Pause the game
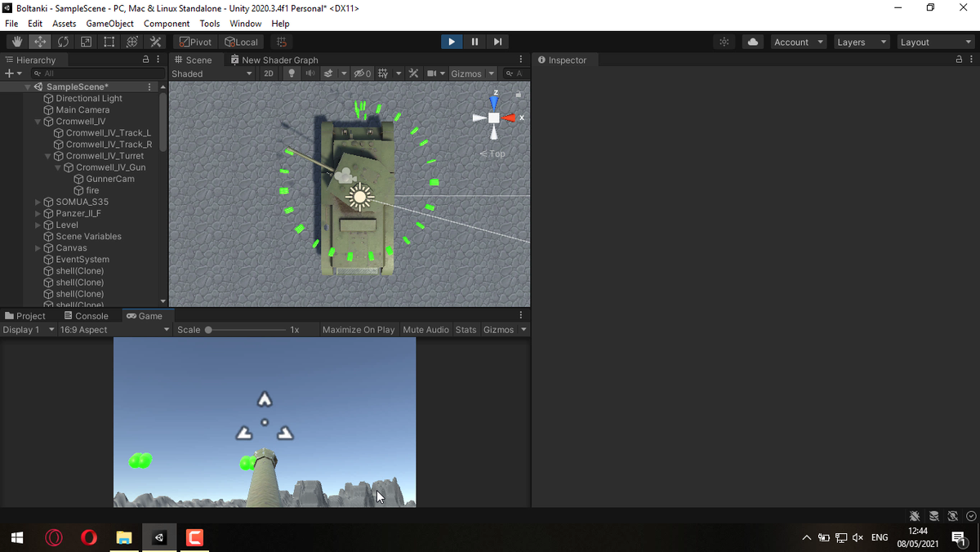The width and height of the screenshot is (980, 552). [474, 42]
